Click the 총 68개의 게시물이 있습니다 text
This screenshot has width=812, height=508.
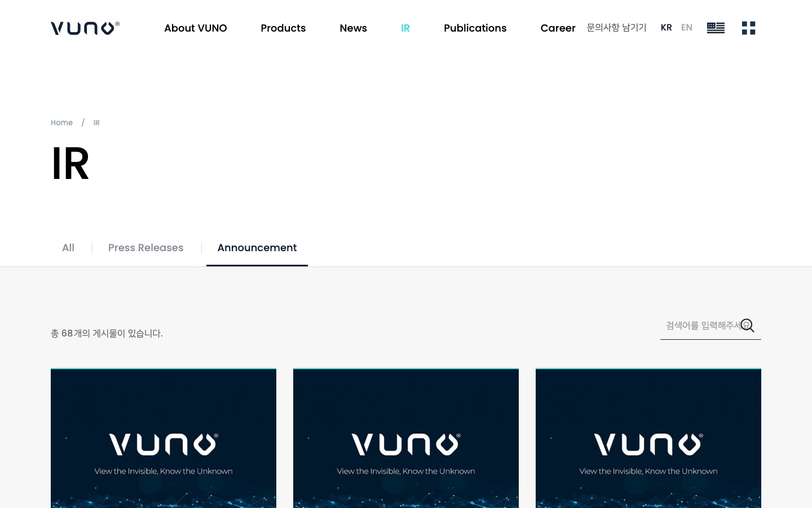click(107, 334)
